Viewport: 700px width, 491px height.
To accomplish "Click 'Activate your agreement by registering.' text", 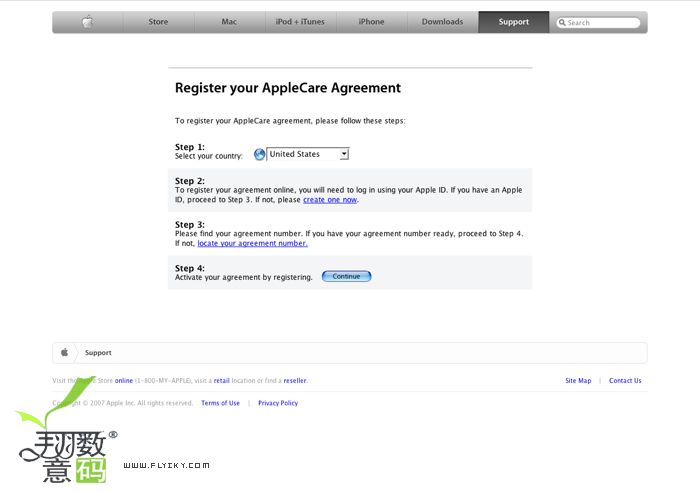I will tap(244, 277).
